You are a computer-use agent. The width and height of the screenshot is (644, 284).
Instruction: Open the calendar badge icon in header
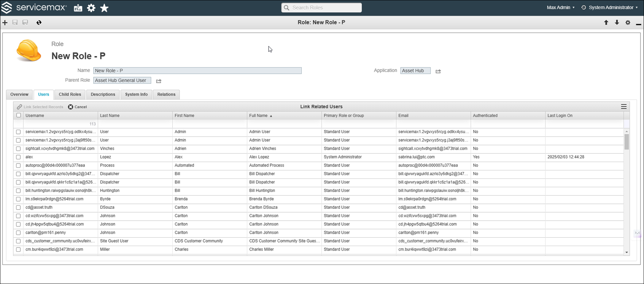[x=78, y=8]
